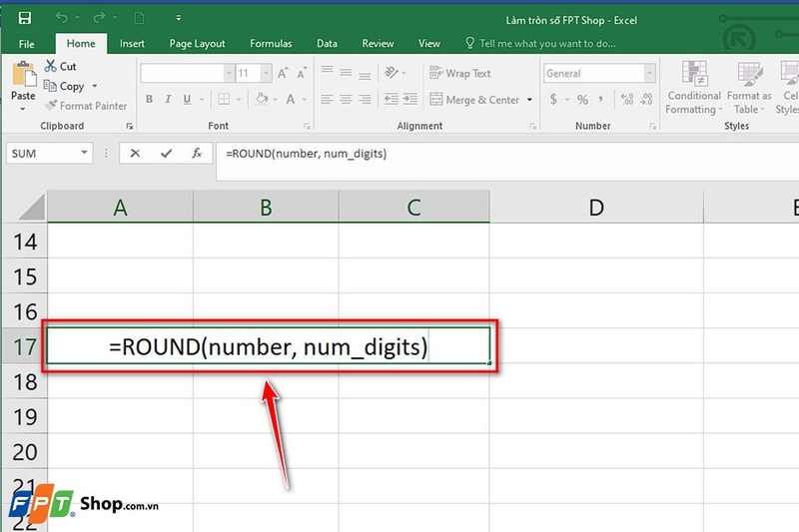
Task: Open underline style dropdown arrow
Action: (202, 99)
